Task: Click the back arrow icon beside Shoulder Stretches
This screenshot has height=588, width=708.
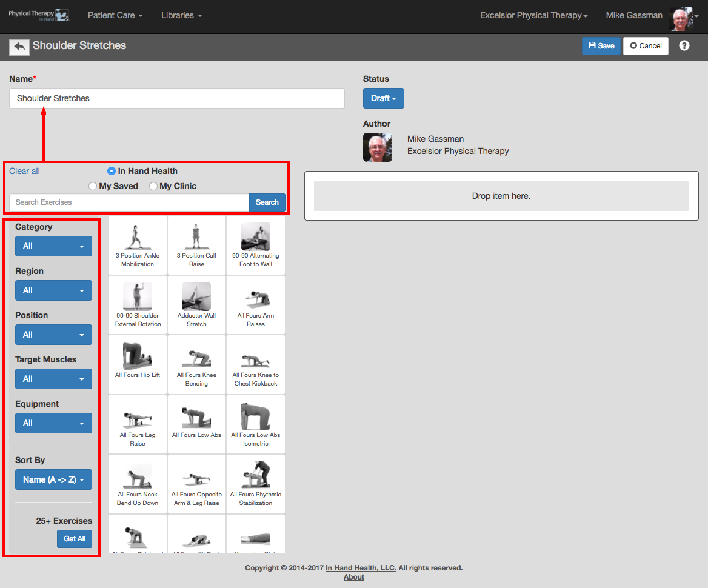Action: click(x=19, y=46)
